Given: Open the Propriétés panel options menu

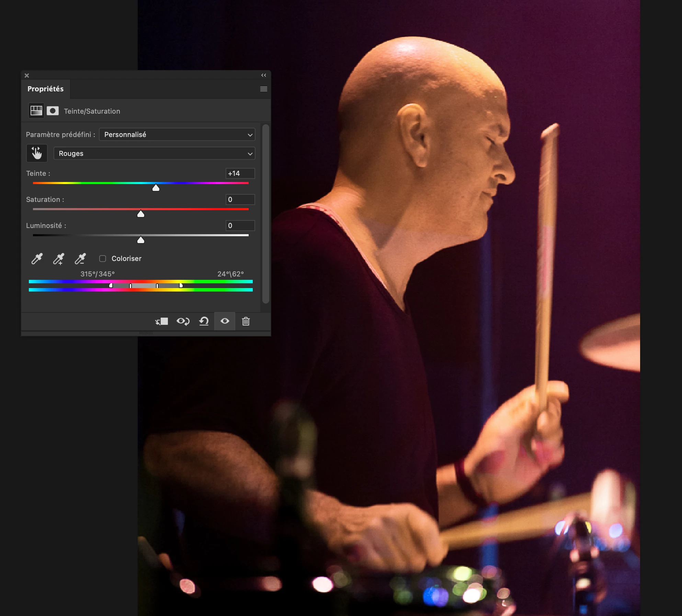Looking at the screenshot, I should click(264, 89).
